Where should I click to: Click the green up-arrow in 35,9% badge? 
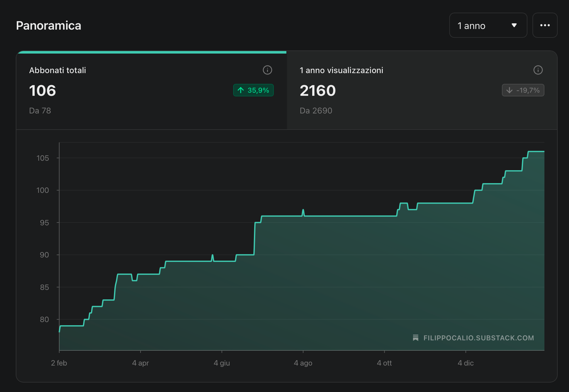click(x=241, y=90)
